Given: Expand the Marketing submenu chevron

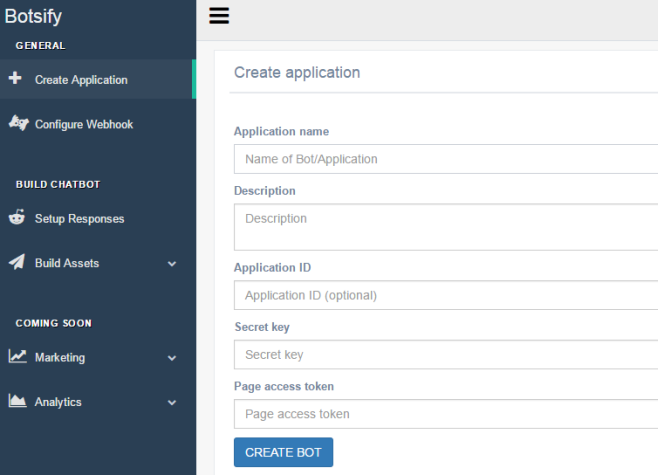Looking at the screenshot, I should 172,358.
